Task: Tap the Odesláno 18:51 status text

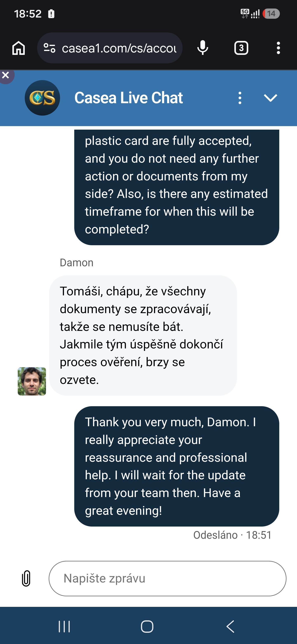Action: [232, 535]
